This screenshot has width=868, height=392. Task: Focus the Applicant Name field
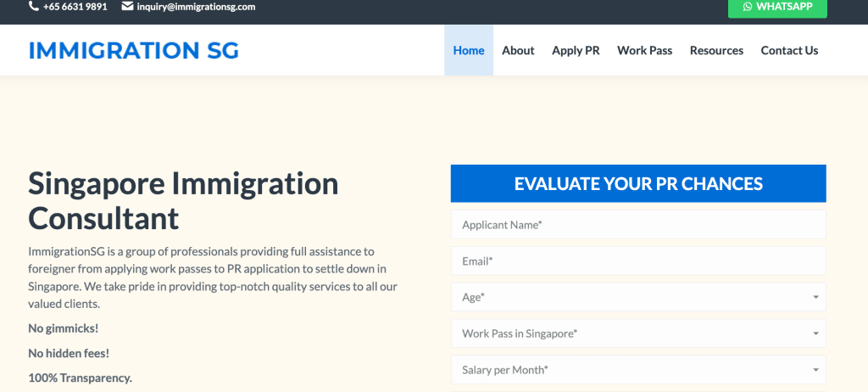tap(638, 225)
